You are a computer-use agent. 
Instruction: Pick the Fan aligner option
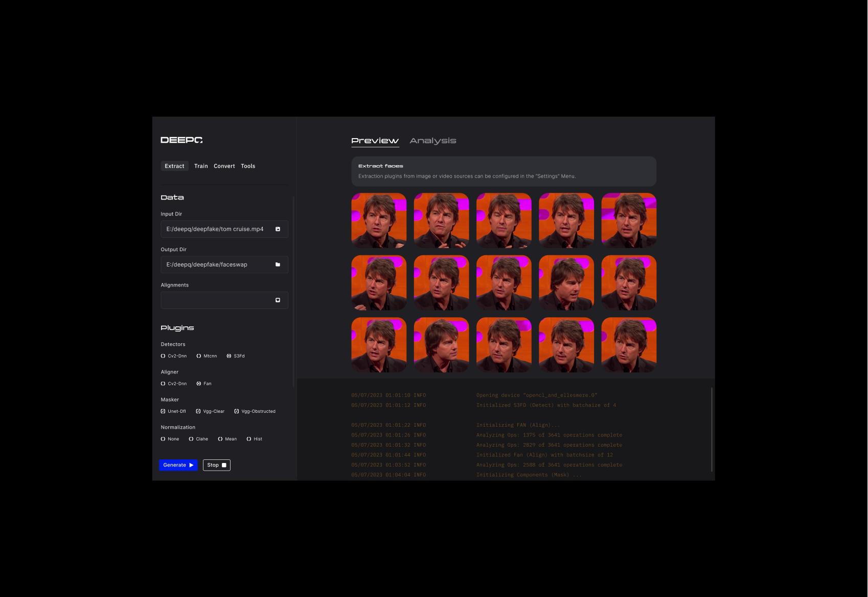click(x=199, y=384)
